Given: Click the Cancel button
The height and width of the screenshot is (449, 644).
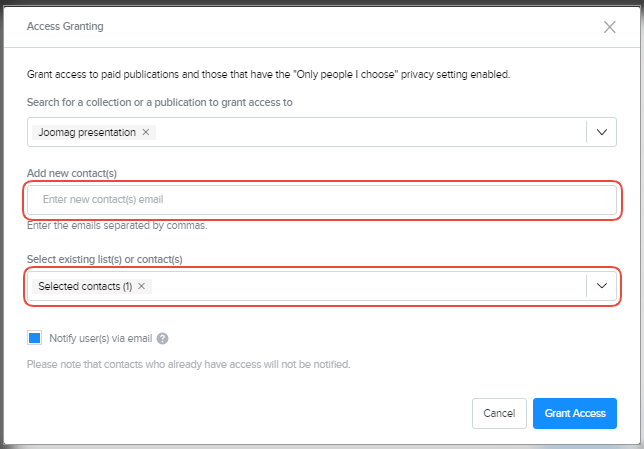Looking at the screenshot, I should click(498, 413).
